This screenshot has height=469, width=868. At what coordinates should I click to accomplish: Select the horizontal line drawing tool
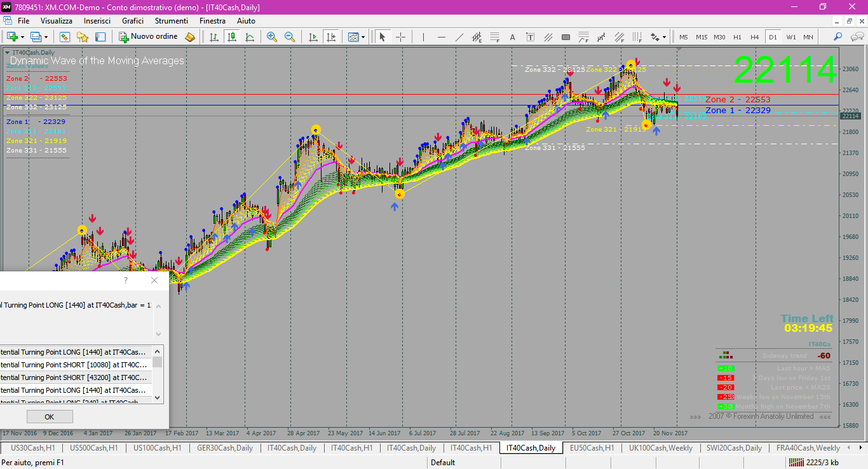441,37
